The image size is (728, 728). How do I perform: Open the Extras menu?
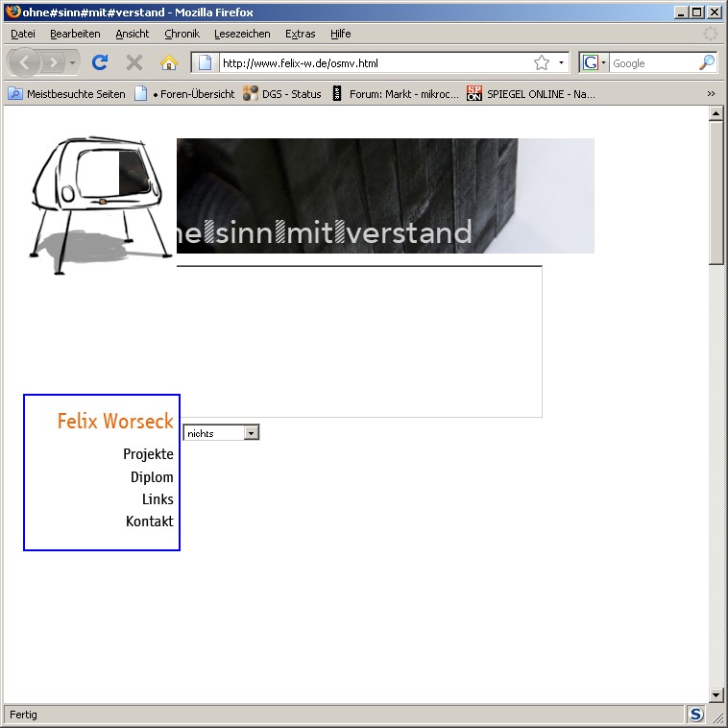[300, 34]
